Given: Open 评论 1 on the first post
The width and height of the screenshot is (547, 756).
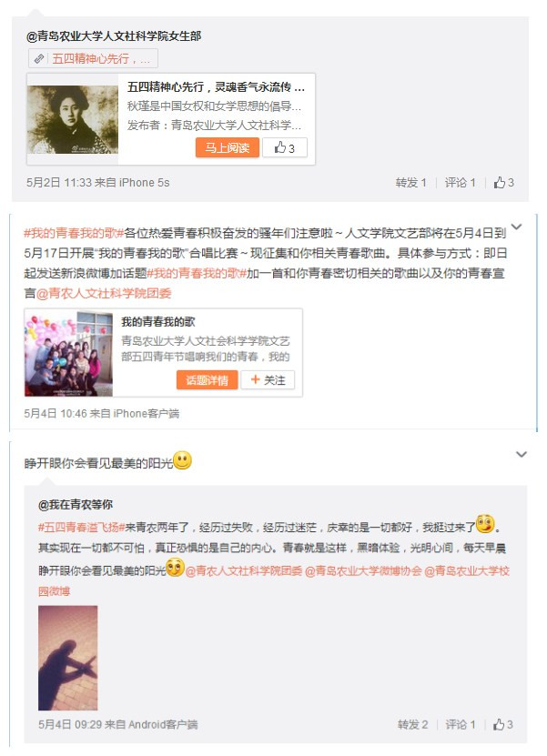Looking at the screenshot, I should (x=461, y=182).
